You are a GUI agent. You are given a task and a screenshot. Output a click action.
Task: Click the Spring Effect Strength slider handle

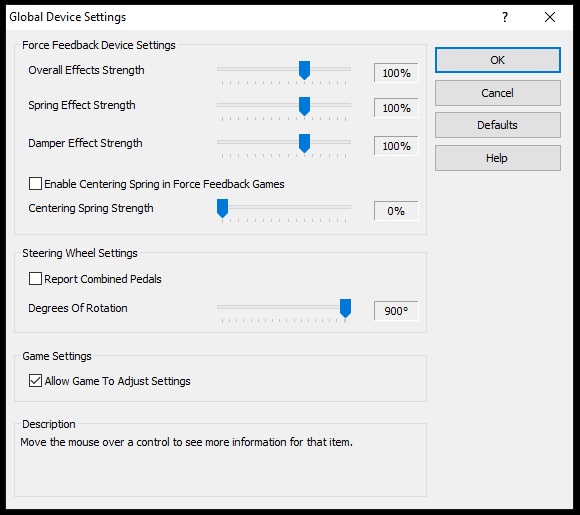pos(304,106)
